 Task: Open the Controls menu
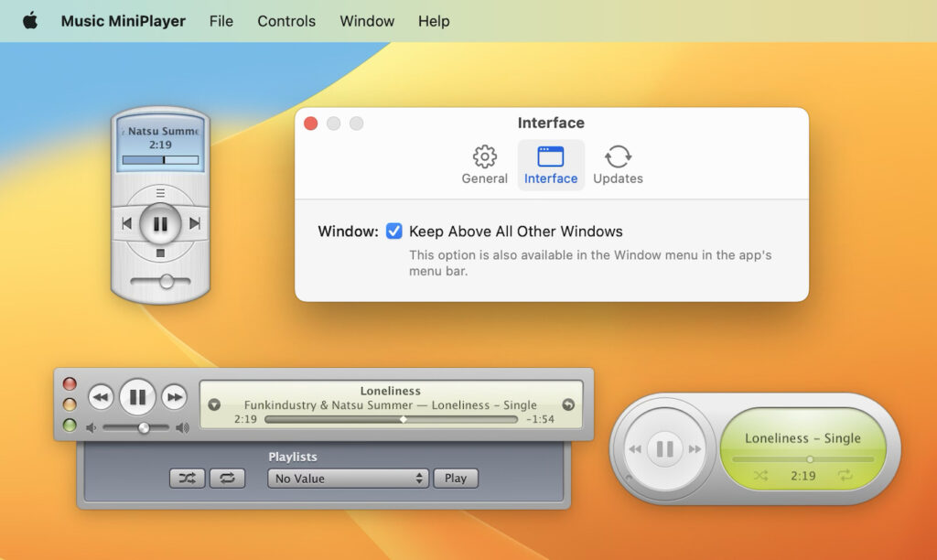click(x=286, y=20)
